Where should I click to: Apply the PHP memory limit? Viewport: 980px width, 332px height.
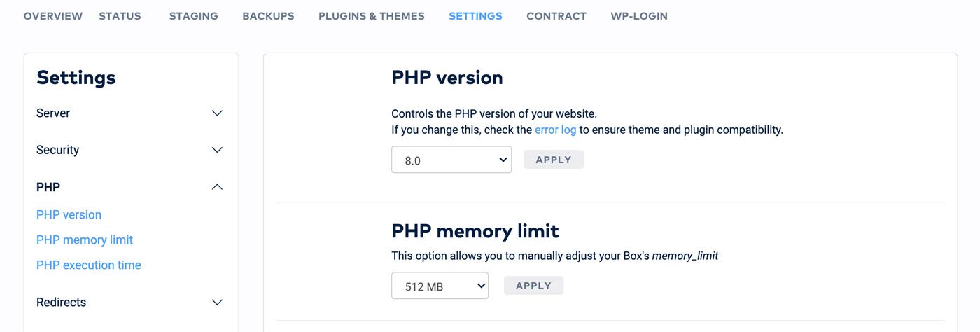click(533, 286)
